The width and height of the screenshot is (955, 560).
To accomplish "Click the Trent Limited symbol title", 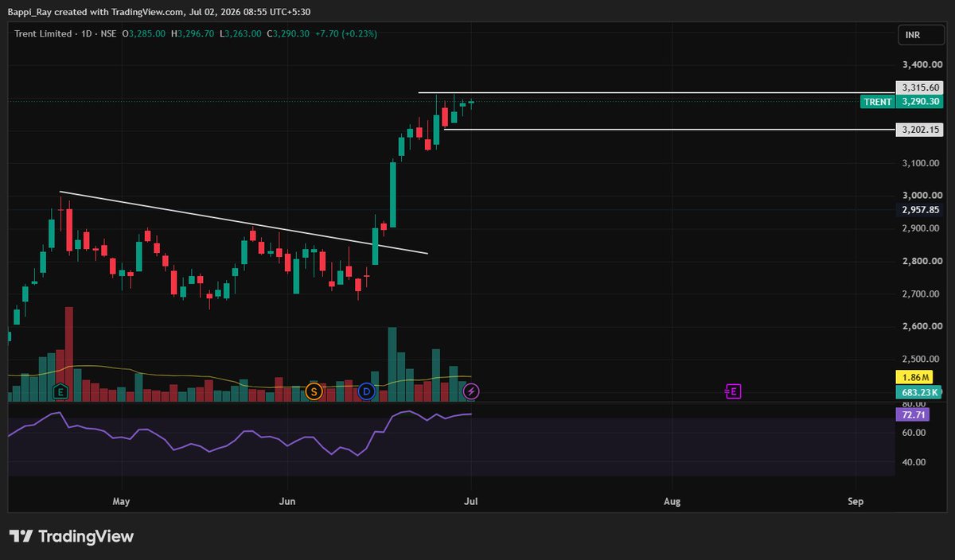I will pyautogui.click(x=42, y=33).
